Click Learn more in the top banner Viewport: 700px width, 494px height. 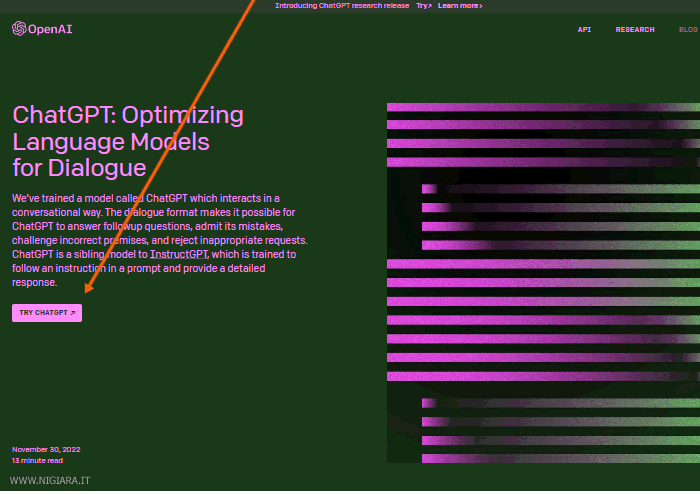(460, 6)
